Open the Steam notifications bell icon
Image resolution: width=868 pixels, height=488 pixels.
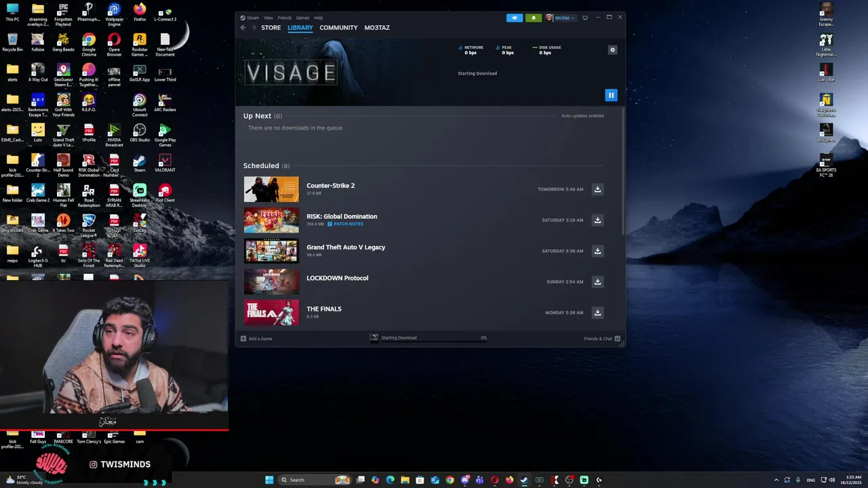(533, 18)
